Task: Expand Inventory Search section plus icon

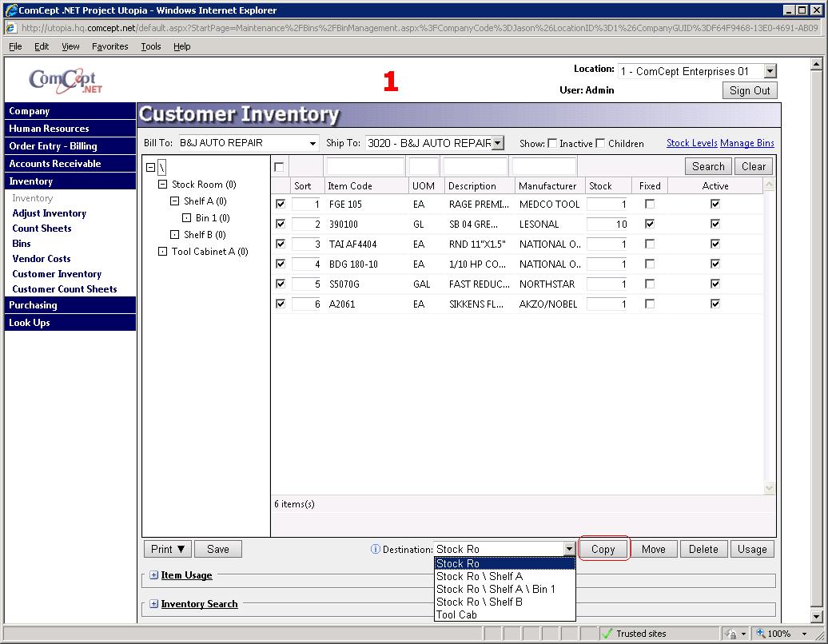Action: (x=154, y=604)
